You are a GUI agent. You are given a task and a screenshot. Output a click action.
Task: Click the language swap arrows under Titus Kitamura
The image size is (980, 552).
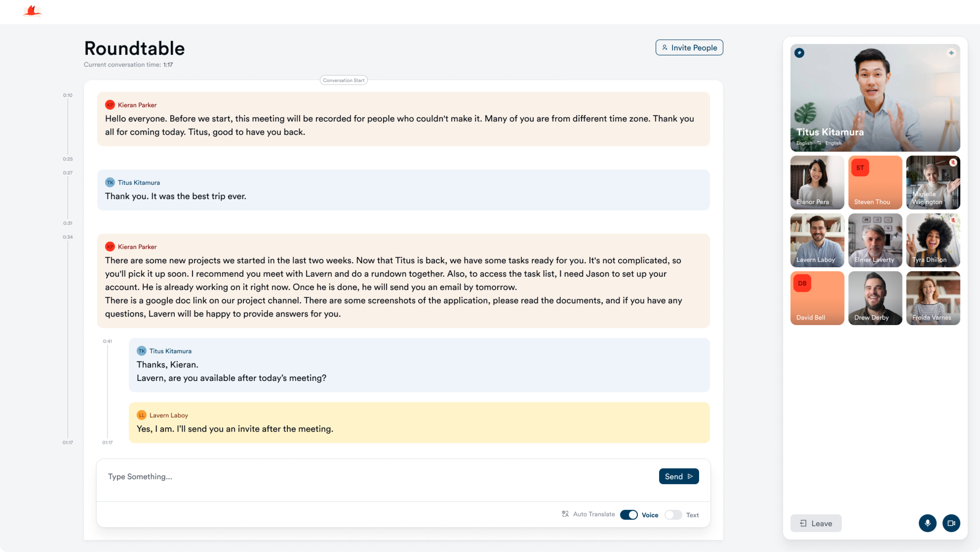(819, 143)
